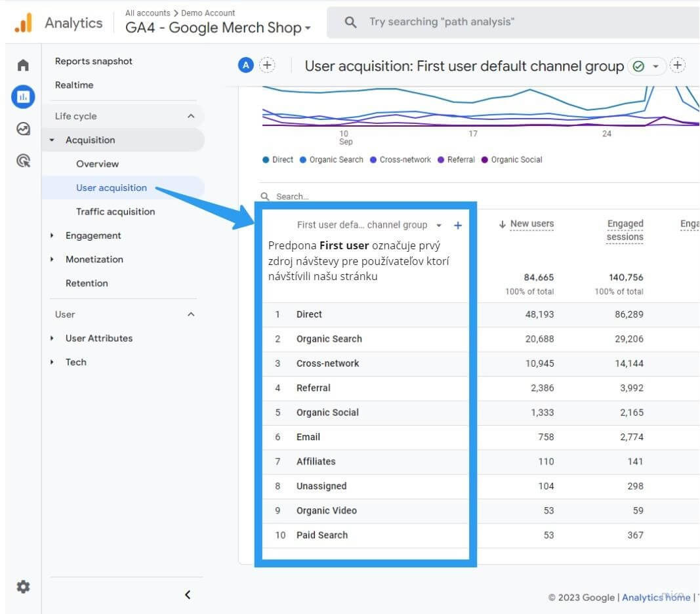Collapse the reports navigation panel arrow
Viewport: 700px width, 614px height.
pyautogui.click(x=188, y=594)
